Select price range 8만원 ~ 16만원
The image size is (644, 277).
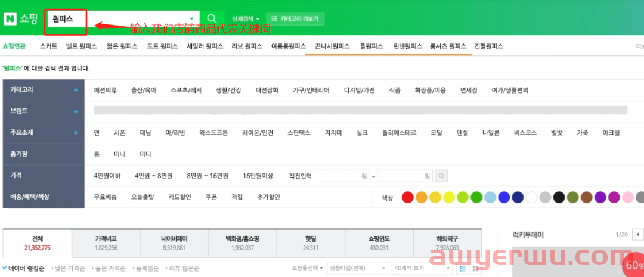[208, 176]
